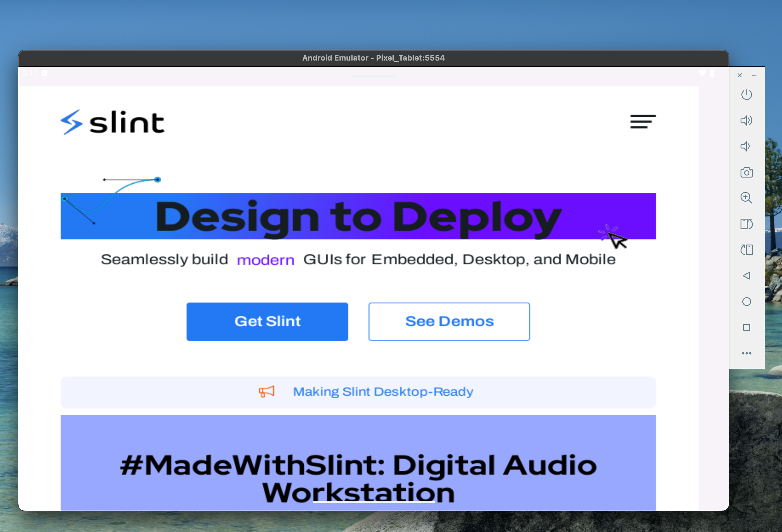Close the emulator side toolbar
Screen dimensions: 782x532
click(x=739, y=75)
